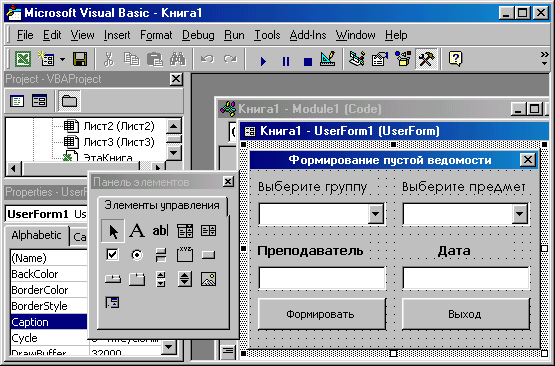Click the Выход button
Image resolution: width=555 pixels, height=366 pixels.
click(465, 314)
